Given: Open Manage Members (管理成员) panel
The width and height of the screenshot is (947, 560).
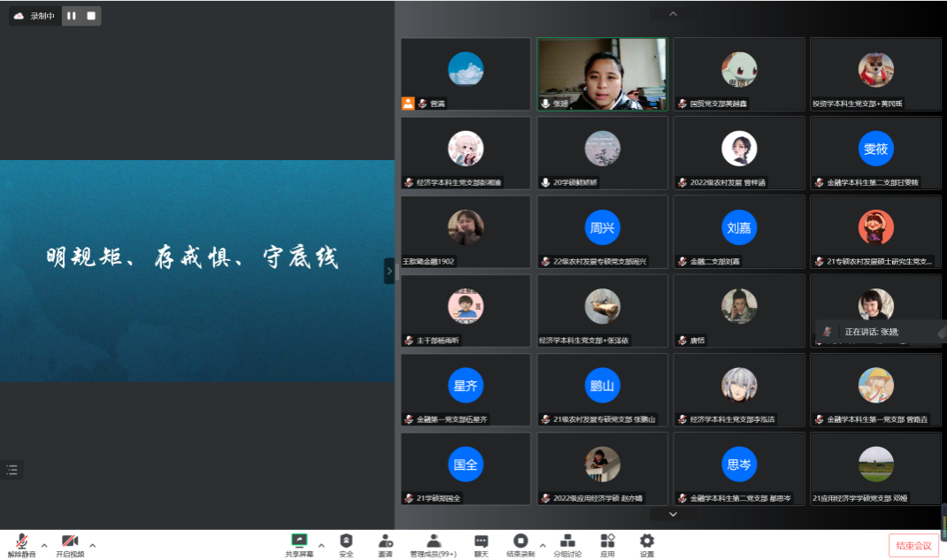Looking at the screenshot, I should point(433,543).
